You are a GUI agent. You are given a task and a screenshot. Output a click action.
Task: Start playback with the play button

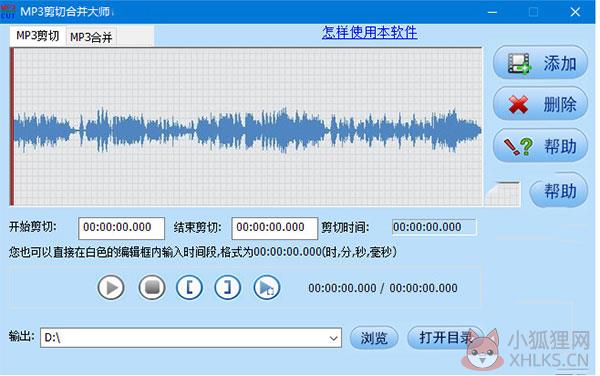coord(111,287)
